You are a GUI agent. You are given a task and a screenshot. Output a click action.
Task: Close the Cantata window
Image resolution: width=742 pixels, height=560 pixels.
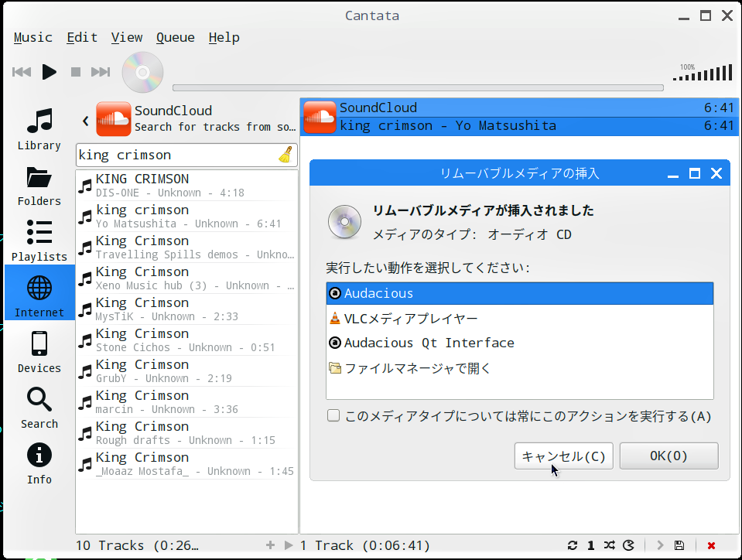[727, 16]
